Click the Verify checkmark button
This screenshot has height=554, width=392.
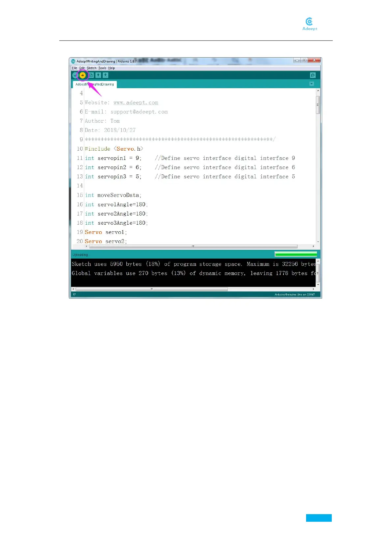click(x=75, y=75)
